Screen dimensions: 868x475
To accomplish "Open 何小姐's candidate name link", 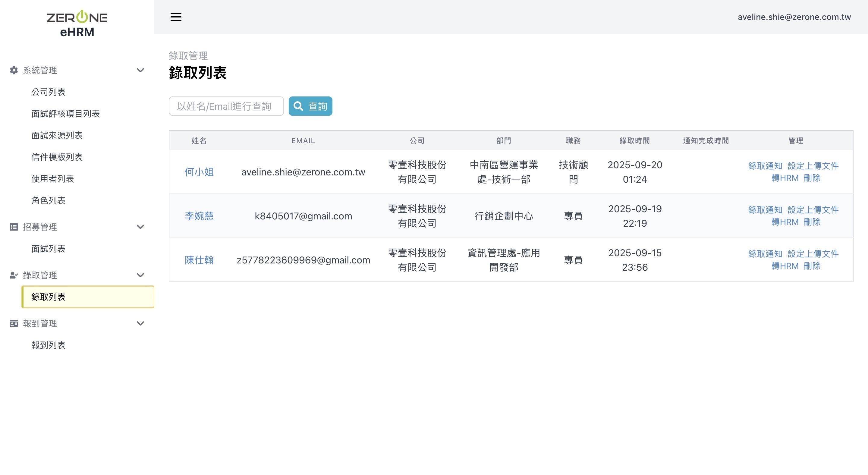I will pos(199,172).
